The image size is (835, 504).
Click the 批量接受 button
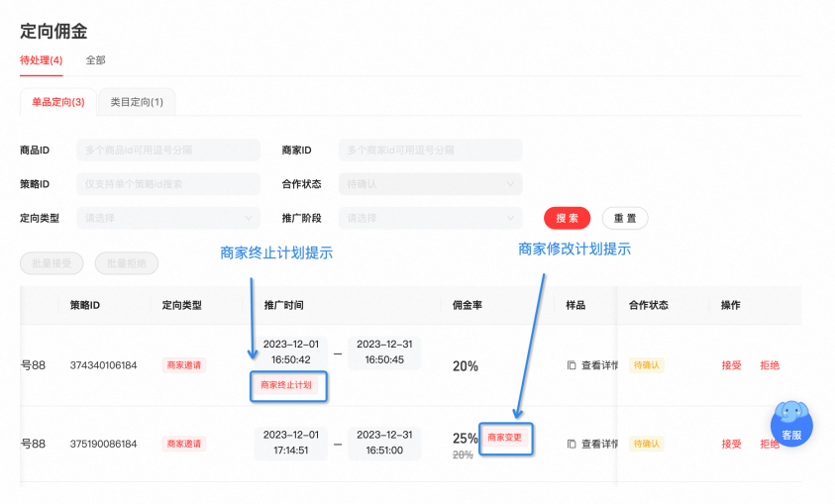pos(52,263)
